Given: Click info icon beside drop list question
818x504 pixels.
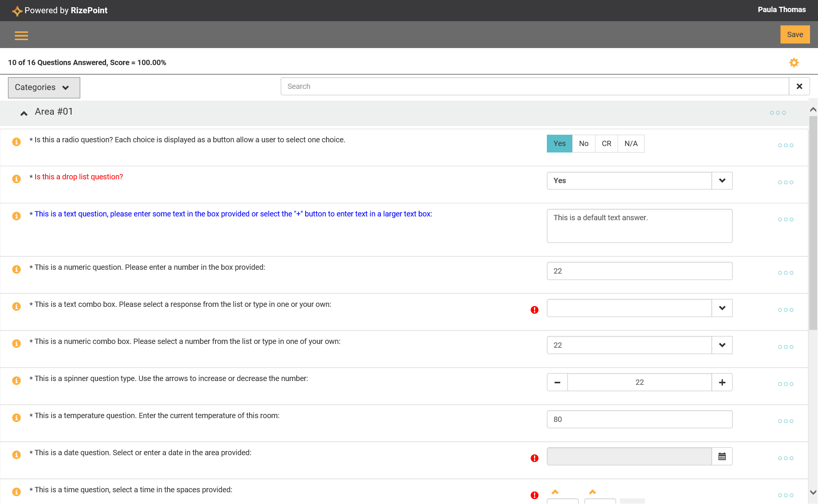Looking at the screenshot, I should point(16,179).
